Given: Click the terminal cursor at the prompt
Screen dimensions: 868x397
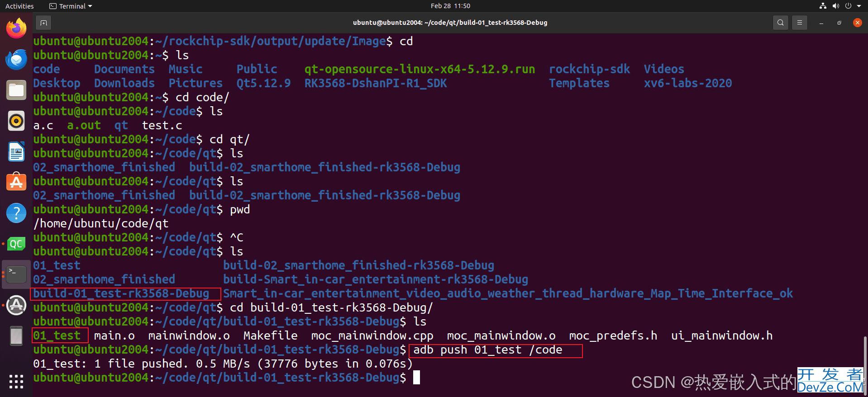Looking at the screenshot, I should pos(416,378).
